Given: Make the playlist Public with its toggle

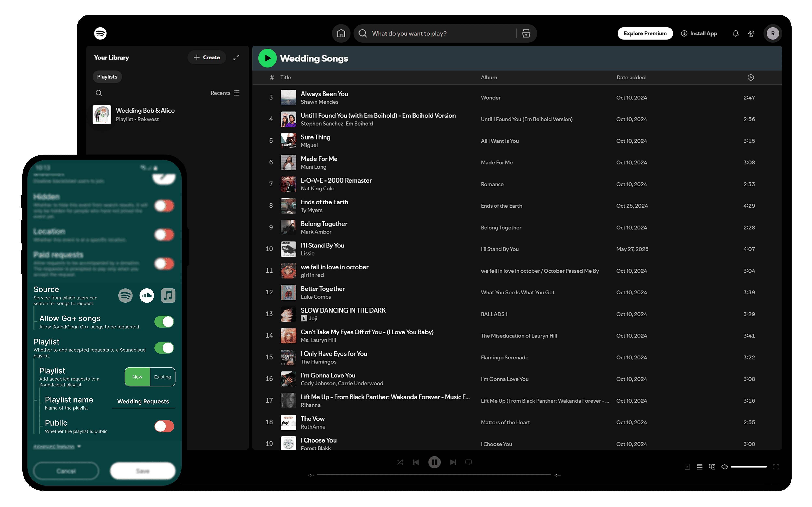Looking at the screenshot, I should point(164,426).
